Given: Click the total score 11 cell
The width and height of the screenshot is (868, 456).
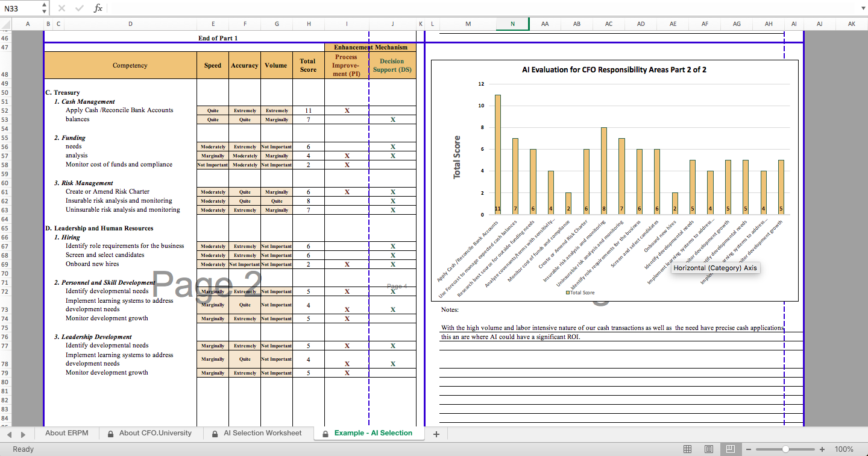Looking at the screenshot, I should coord(308,110).
